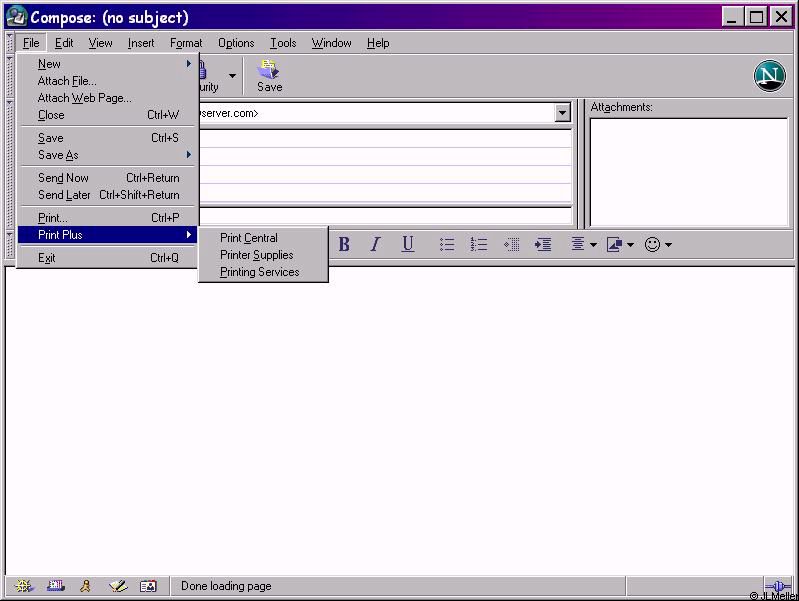Click the smiley face icon
The image size is (799, 601).
pyautogui.click(x=652, y=245)
